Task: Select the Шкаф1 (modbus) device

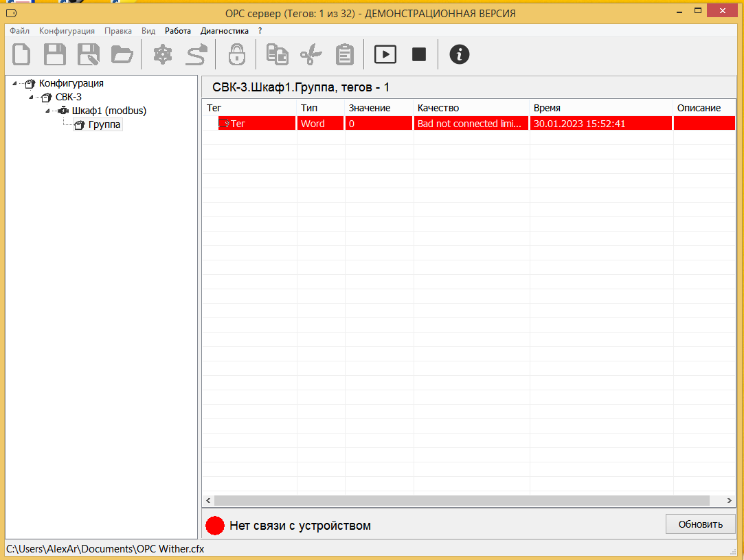Action: (109, 111)
